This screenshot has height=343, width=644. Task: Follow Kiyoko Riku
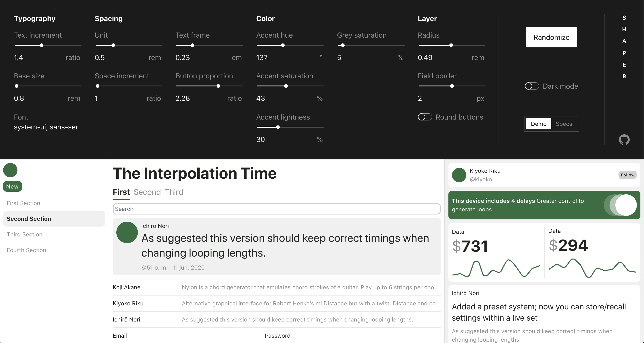coord(627,175)
